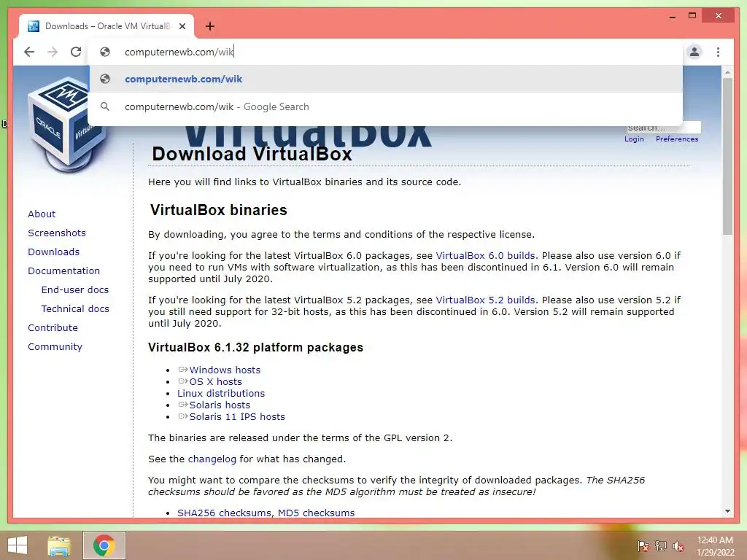
Task: Click the muted volume tray icon
Action: 678,546
